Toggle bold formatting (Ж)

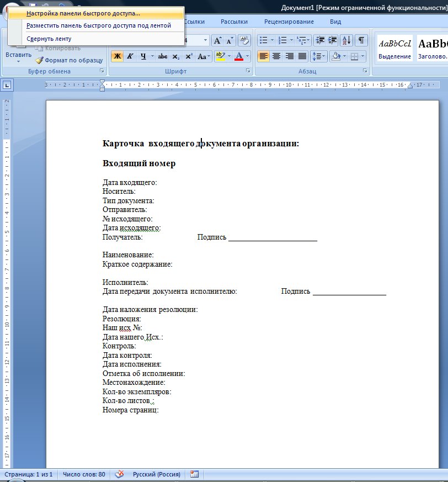pyautogui.click(x=117, y=56)
